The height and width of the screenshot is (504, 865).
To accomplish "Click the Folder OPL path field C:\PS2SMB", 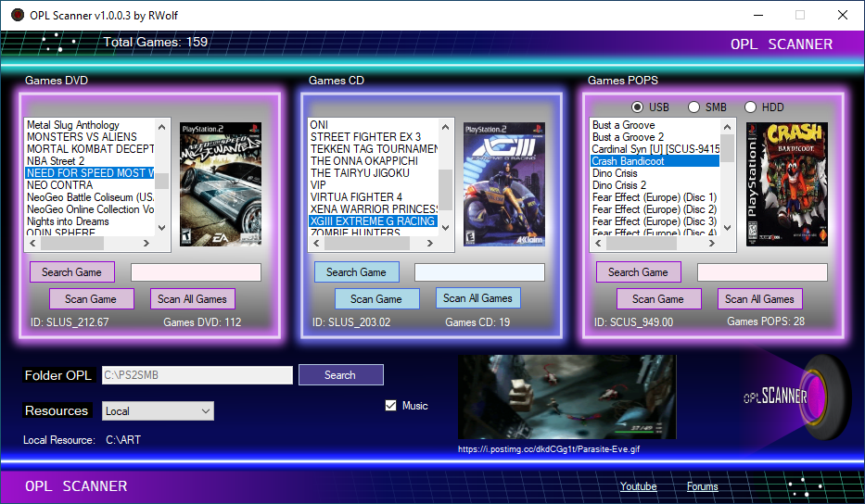I will tap(197, 375).
